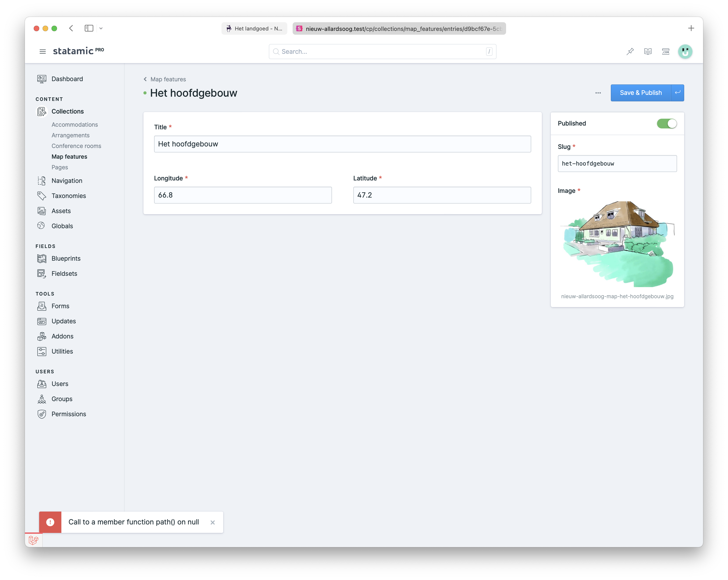The height and width of the screenshot is (580, 728).
Task: Click the Fieldsets icon
Action: point(42,273)
